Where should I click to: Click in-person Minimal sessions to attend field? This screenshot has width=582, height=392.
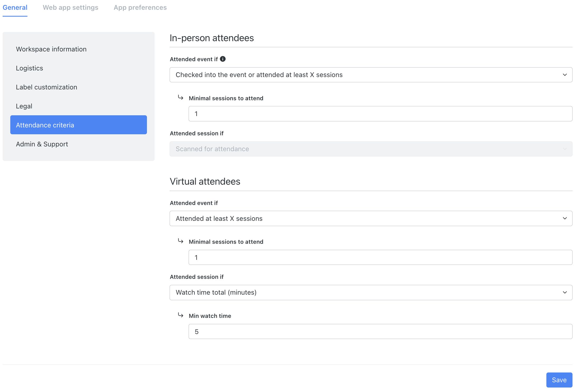[x=380, y=114]
